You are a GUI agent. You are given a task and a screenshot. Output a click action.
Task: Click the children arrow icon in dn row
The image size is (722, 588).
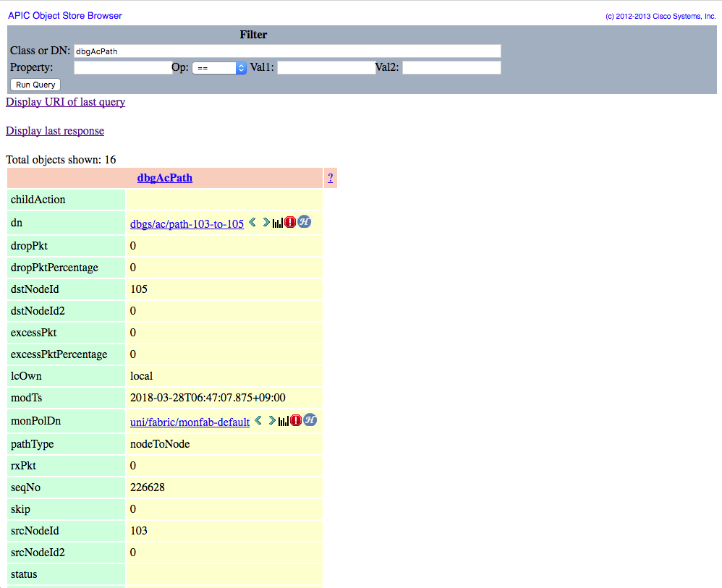(266, 223)
